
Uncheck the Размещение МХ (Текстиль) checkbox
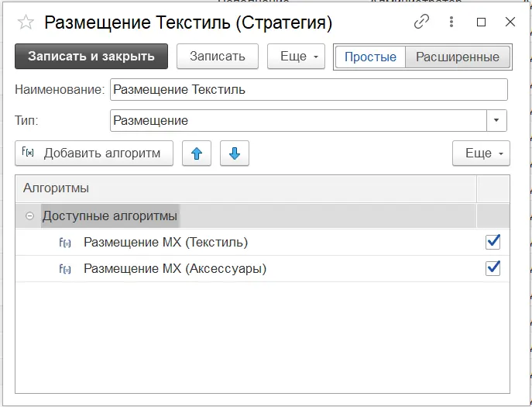(x=493, y=242)
